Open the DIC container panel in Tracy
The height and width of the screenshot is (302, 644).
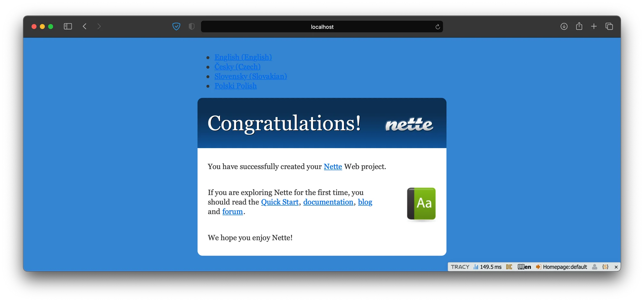point(509,267)
